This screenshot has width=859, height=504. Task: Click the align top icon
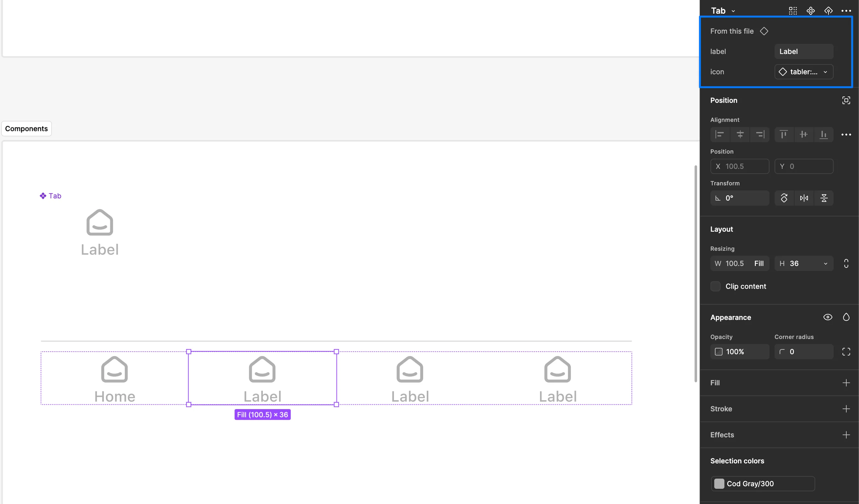click(784, 134)
